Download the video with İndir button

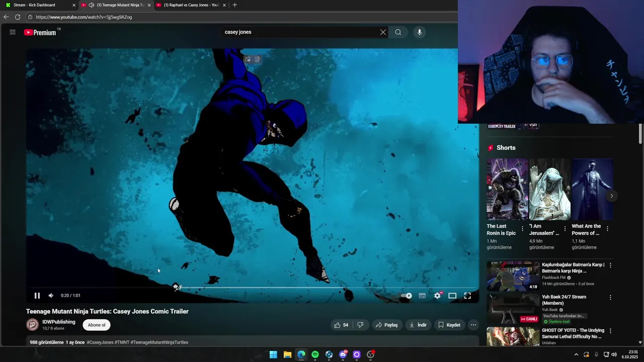(x=418, y=325)
